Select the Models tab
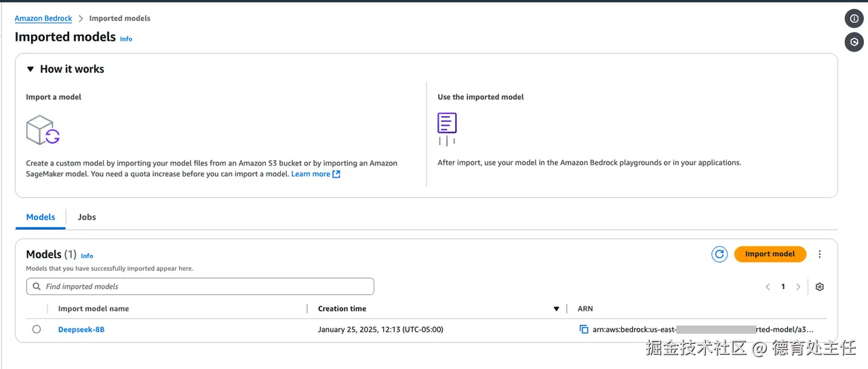Viewport: 868px width, 369px height. coord(41,217)
